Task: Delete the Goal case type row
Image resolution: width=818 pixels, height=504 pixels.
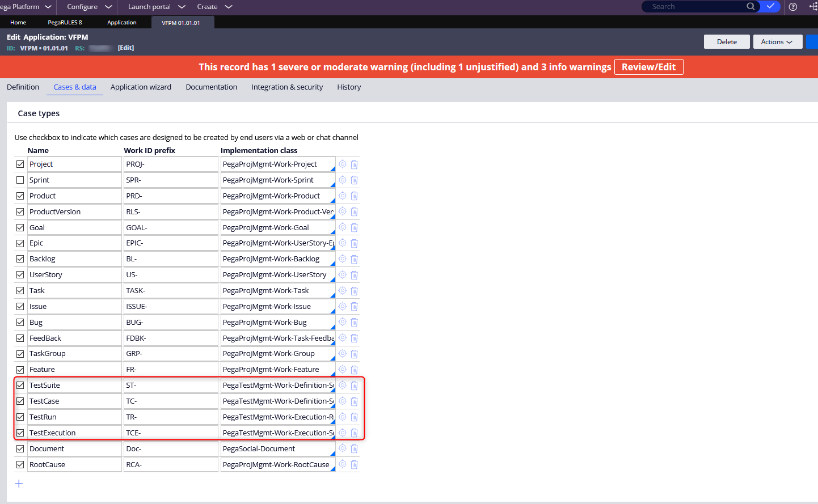Action: [x=354, y=227]
